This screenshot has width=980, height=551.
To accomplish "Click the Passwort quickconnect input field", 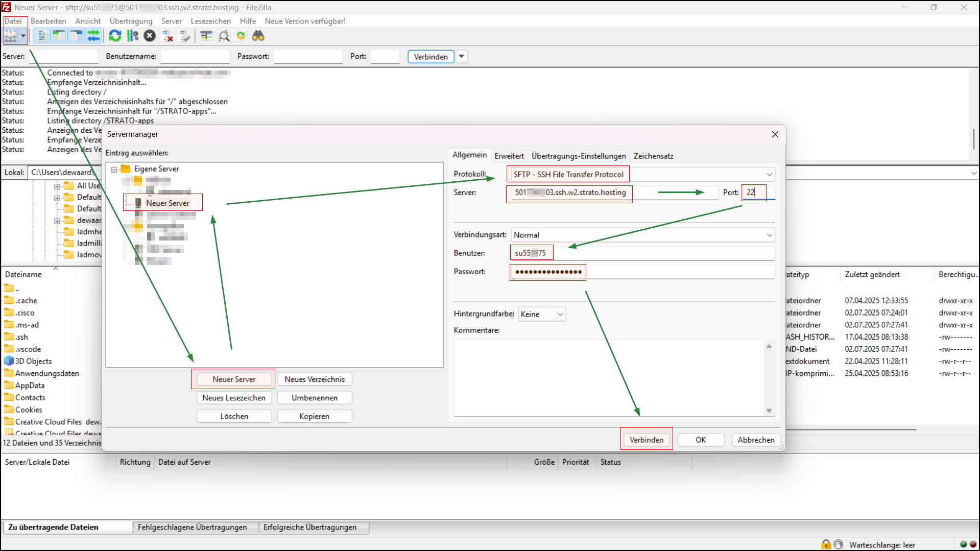I will click(307, 56).
